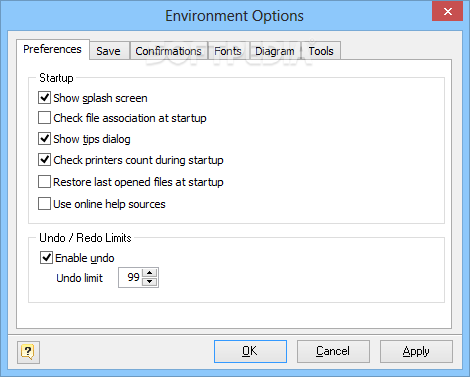Turn on Use online help sources

coord(44,204)
